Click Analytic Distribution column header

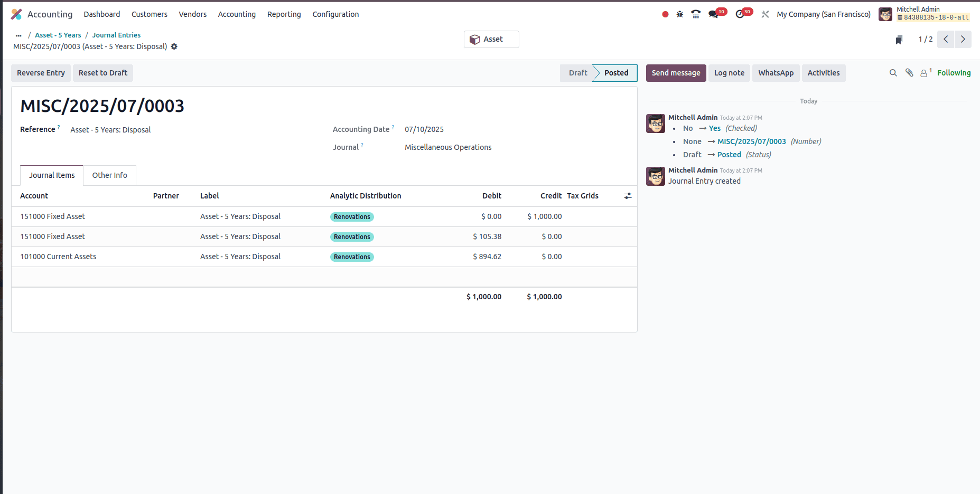(366, 196)
